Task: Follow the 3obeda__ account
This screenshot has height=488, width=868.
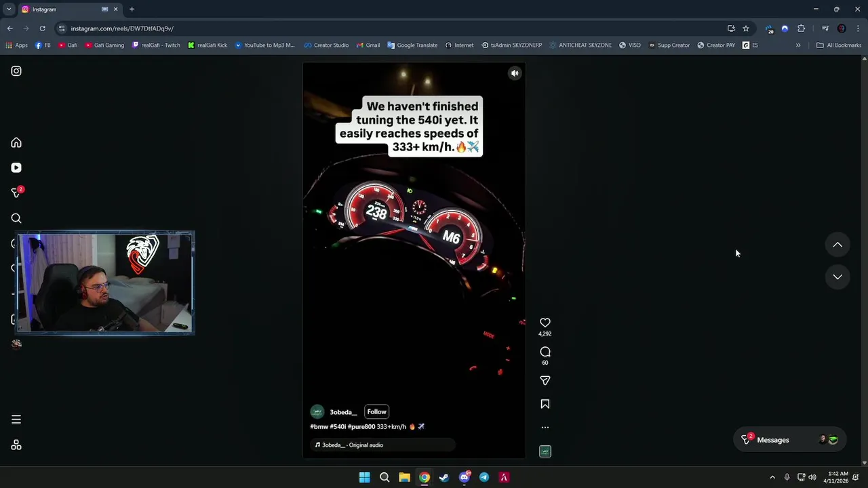Action: click(x=376, y=411)
